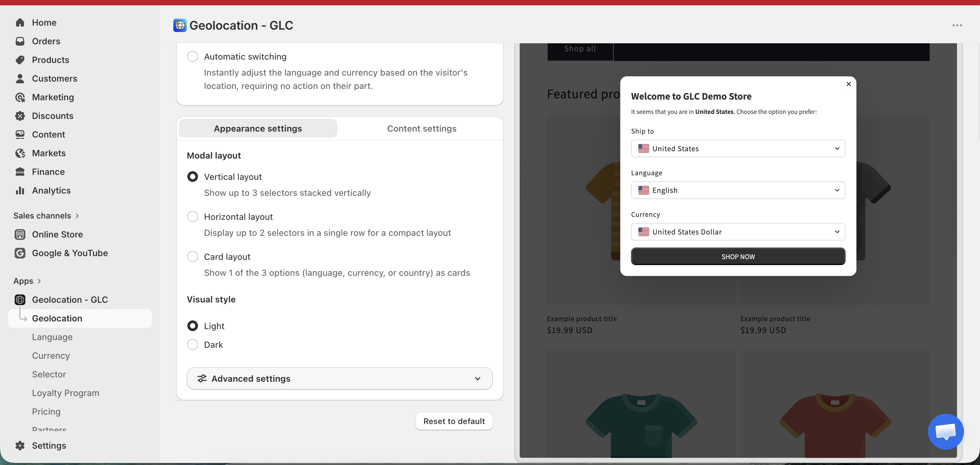Click the first Example product title text
The width and height of the screenshot is (980, 465).
582,319
